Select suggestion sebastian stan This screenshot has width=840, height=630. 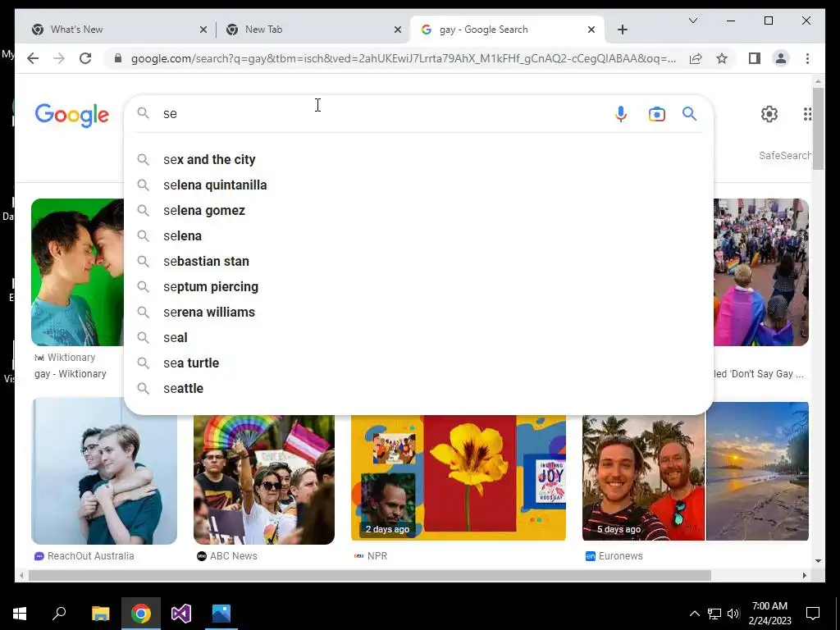coord(418,262)
